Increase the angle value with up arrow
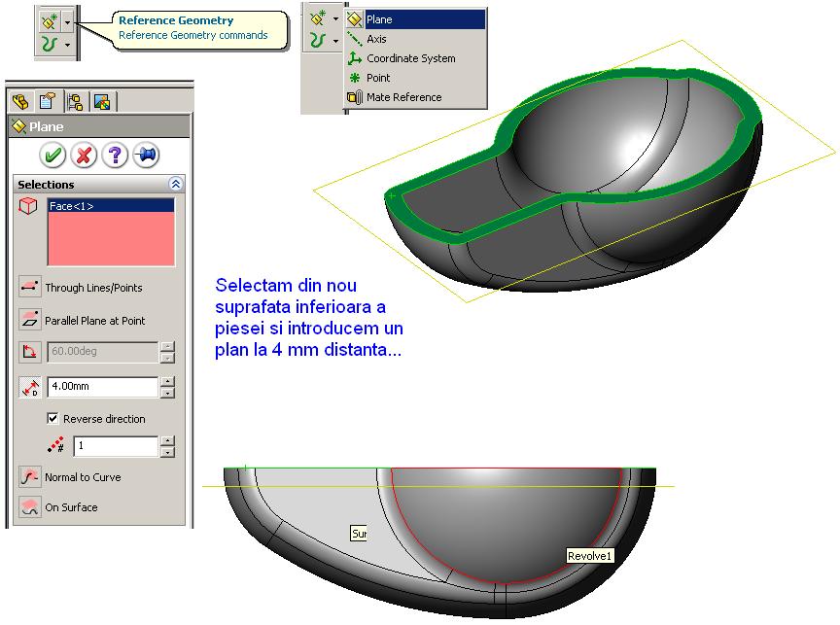Image resolution: width=840 pixels, height=625 pixels. point(167,346)
